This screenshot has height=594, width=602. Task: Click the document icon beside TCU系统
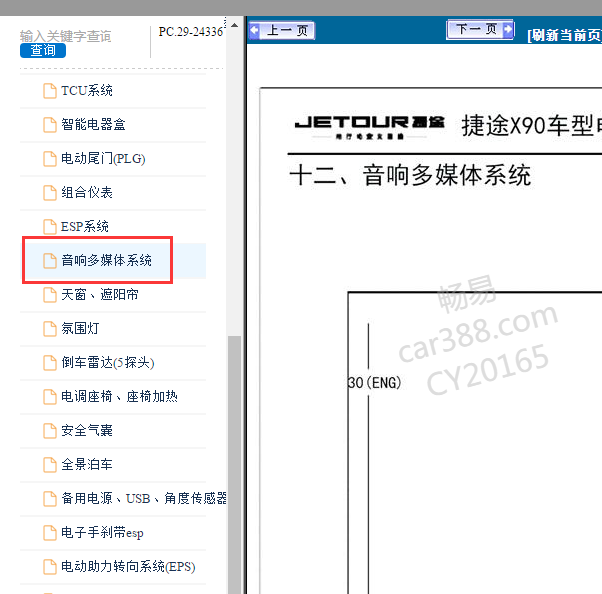[50, 91]
